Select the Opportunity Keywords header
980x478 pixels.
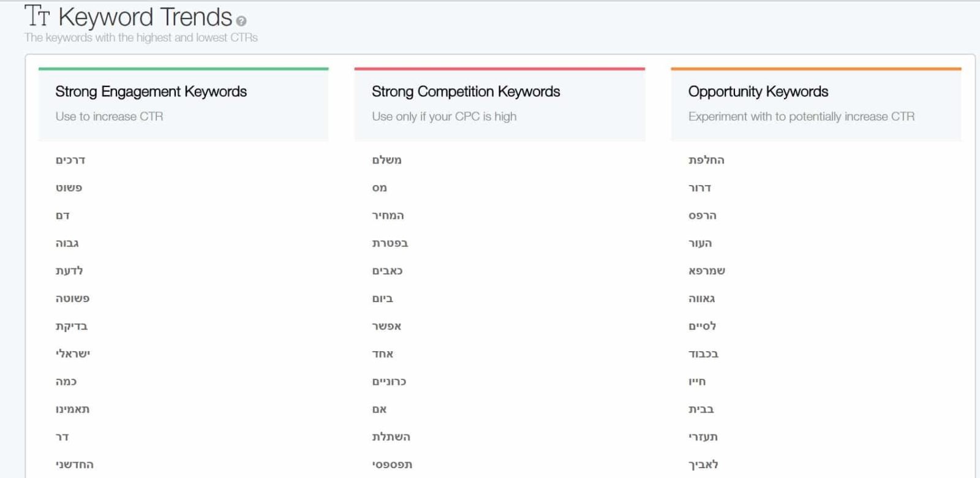click(758, 92)
